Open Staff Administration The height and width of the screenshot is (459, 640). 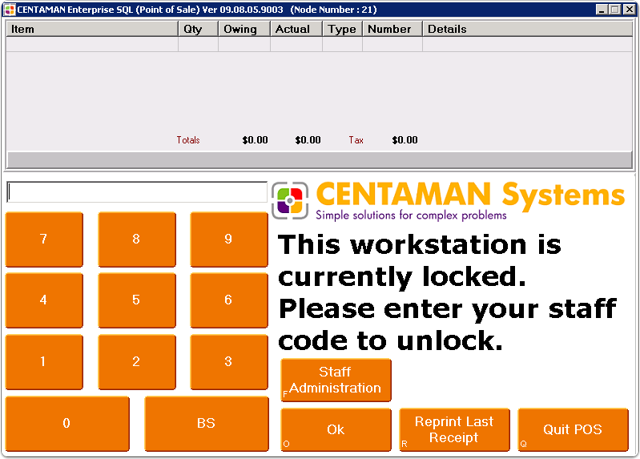pos(336,380)
